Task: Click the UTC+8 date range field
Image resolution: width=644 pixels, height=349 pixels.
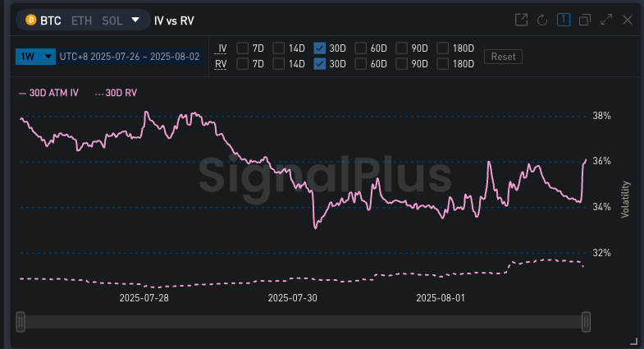Action: pos(130,57)
